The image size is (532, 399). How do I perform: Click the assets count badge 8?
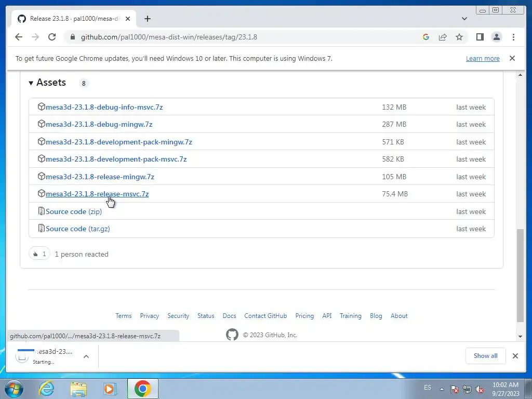pyautogui.click(x=84, y=83)
